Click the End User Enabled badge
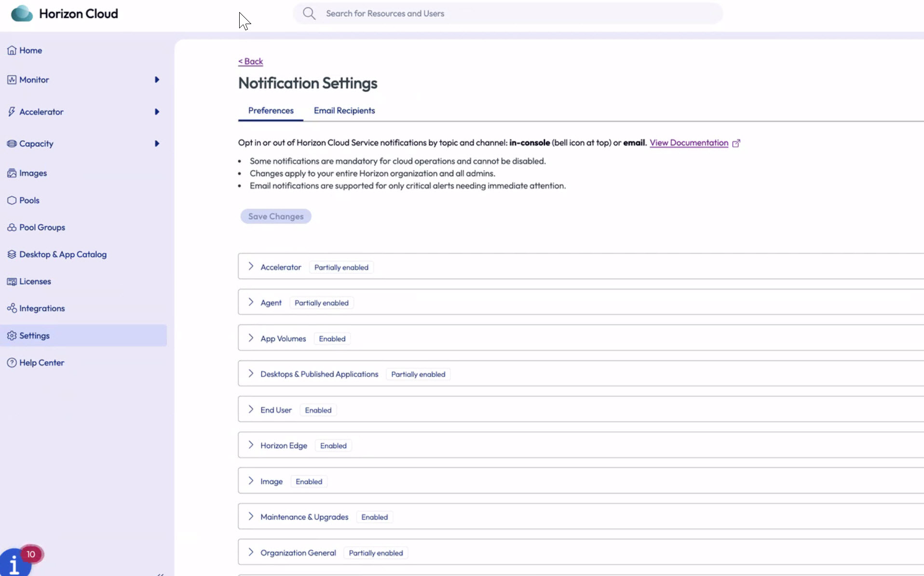 point(318,410)
